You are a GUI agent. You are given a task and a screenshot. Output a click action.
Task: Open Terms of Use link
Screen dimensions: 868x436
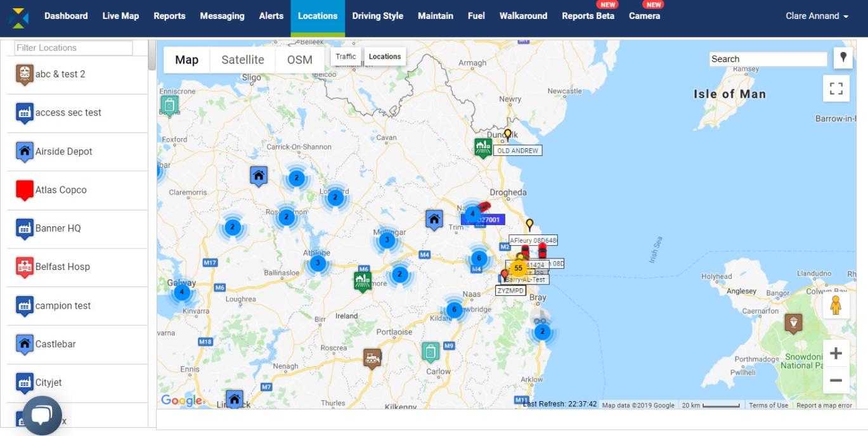tap(768, 406)
